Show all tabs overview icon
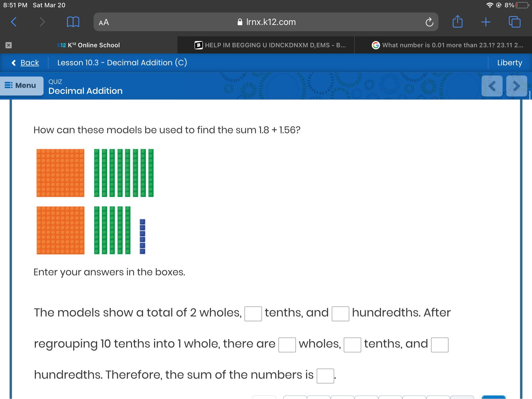This screenshot has height=399, width=532. click(x=515, y=22)
